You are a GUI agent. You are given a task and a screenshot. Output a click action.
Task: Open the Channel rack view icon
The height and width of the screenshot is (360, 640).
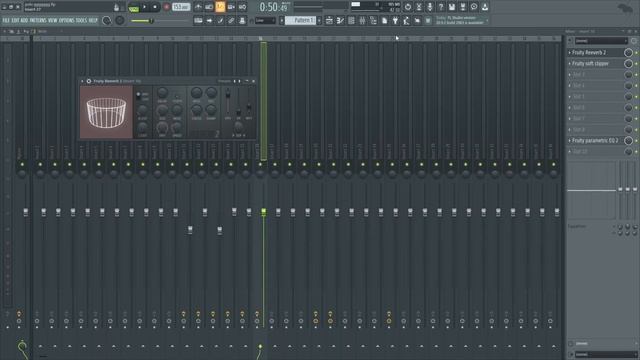tap(351, 20)
